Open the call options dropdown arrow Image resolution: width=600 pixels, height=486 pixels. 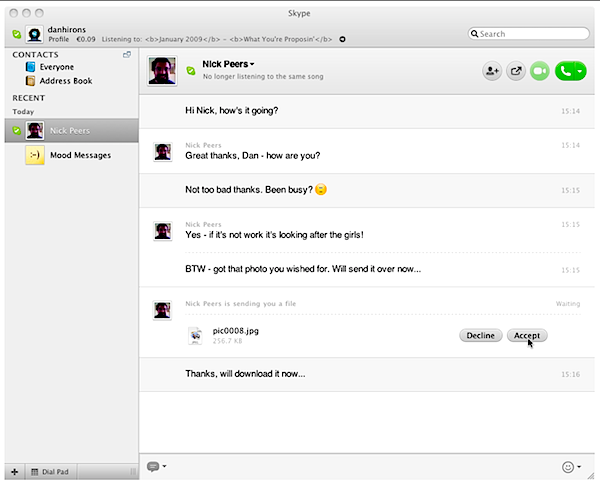580,71
